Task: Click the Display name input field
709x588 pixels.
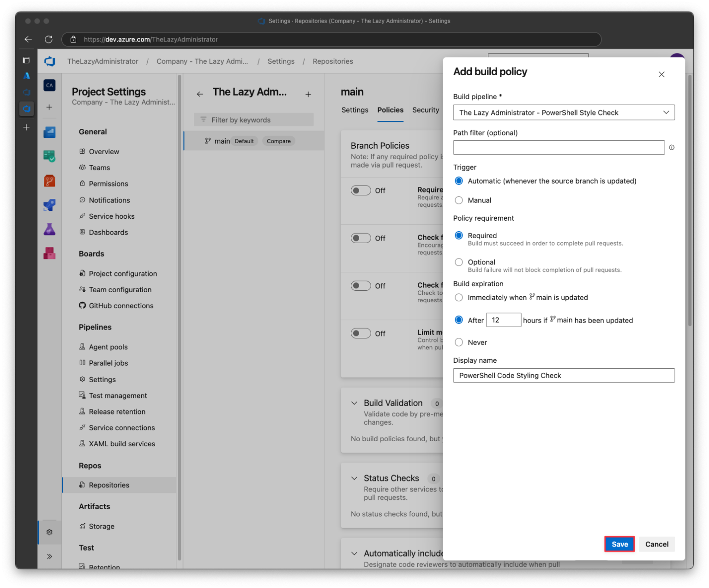Action: pyautogui.click(x=564, y=375)
